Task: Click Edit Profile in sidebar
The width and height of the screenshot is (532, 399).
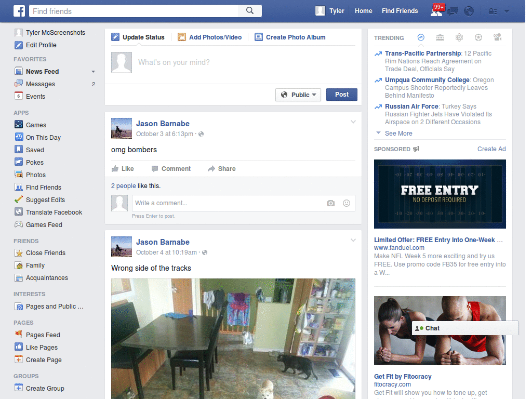Action: click(x=36, y=45)
